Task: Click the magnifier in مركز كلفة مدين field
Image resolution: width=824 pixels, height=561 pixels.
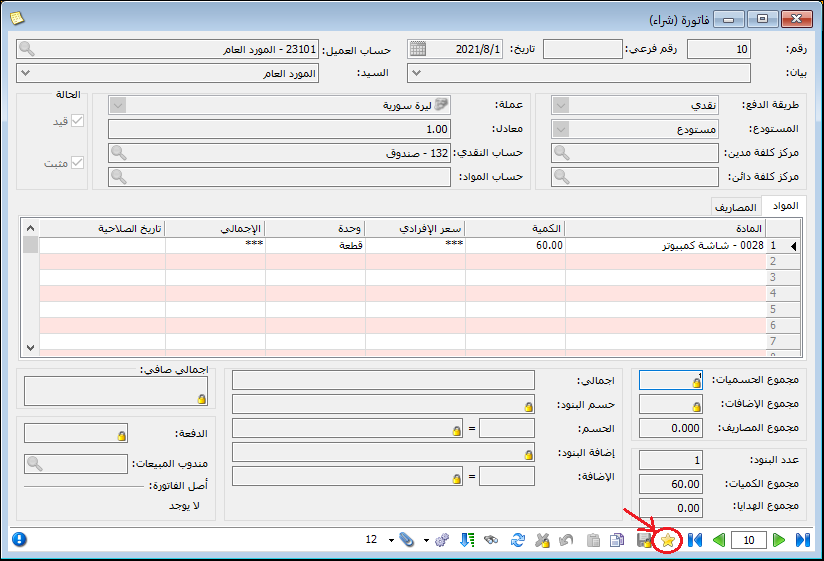Action: point(562,153)
